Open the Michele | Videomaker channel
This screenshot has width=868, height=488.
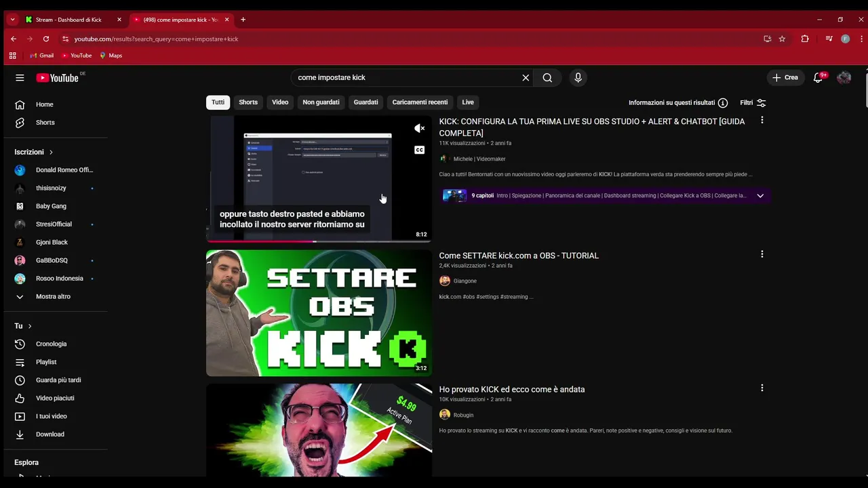coord(479,159)
